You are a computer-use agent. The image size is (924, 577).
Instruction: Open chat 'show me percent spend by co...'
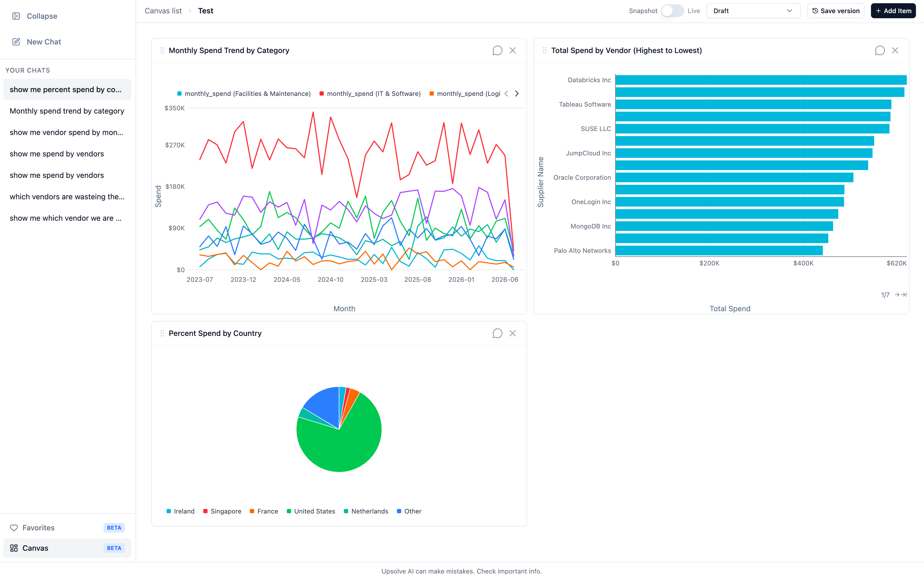67,89
